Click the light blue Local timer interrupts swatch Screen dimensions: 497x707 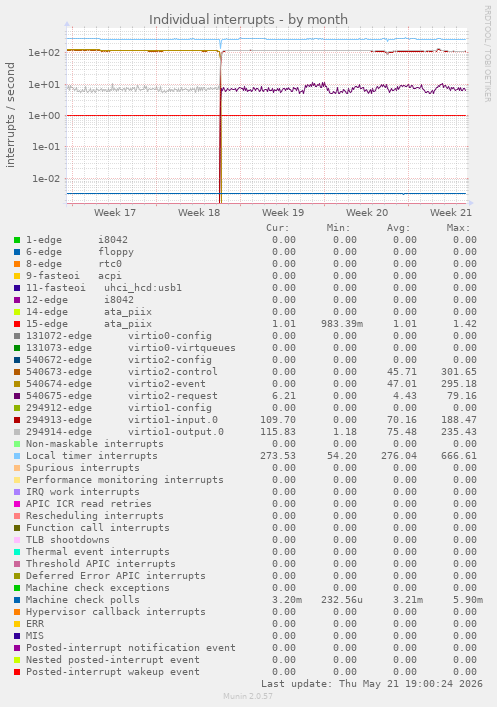click(x=17, y=456)
